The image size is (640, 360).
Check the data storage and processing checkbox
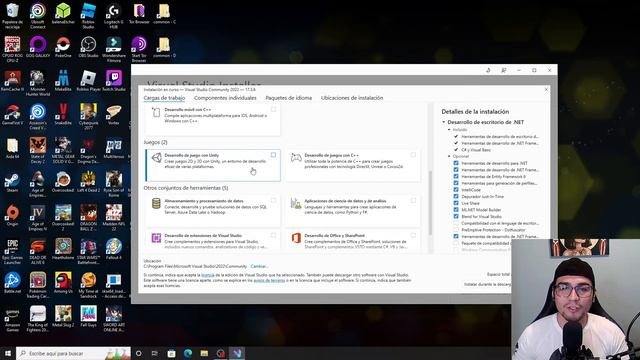pos(273,200)
